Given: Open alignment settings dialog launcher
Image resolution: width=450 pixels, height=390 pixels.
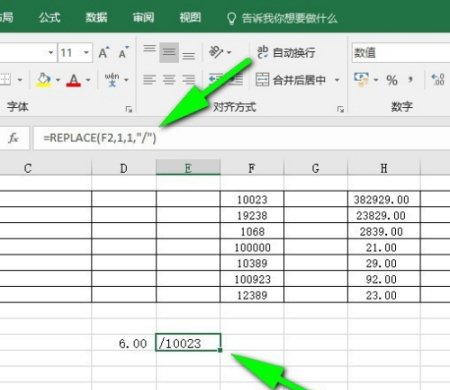Looking at the screenshot, I should point(340,109).
